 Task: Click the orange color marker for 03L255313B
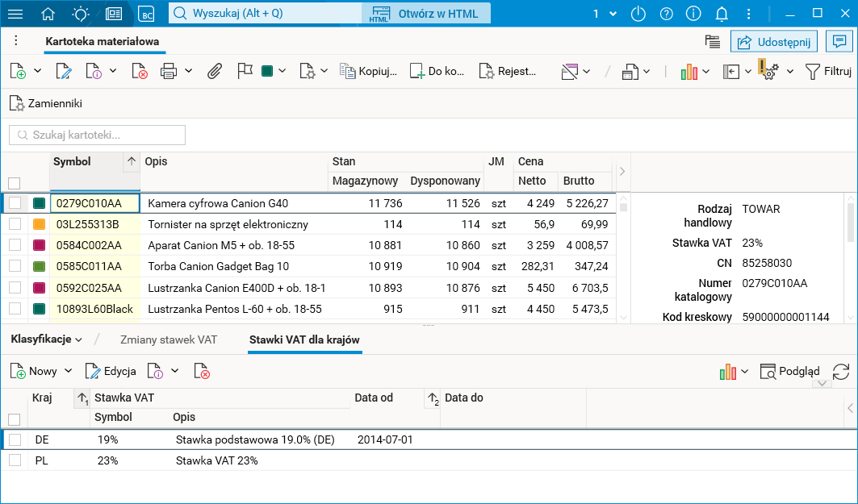pyautogui.click(x=39, y=224)
